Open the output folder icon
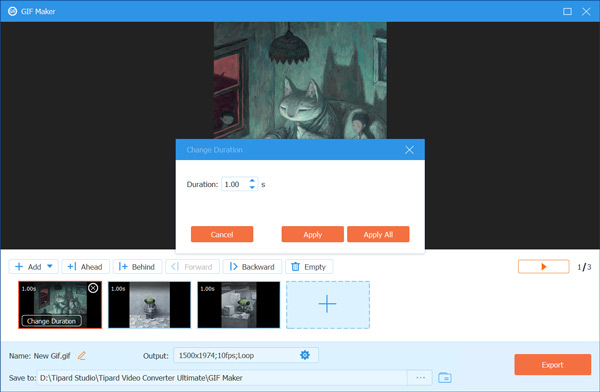 pos(445,378)
